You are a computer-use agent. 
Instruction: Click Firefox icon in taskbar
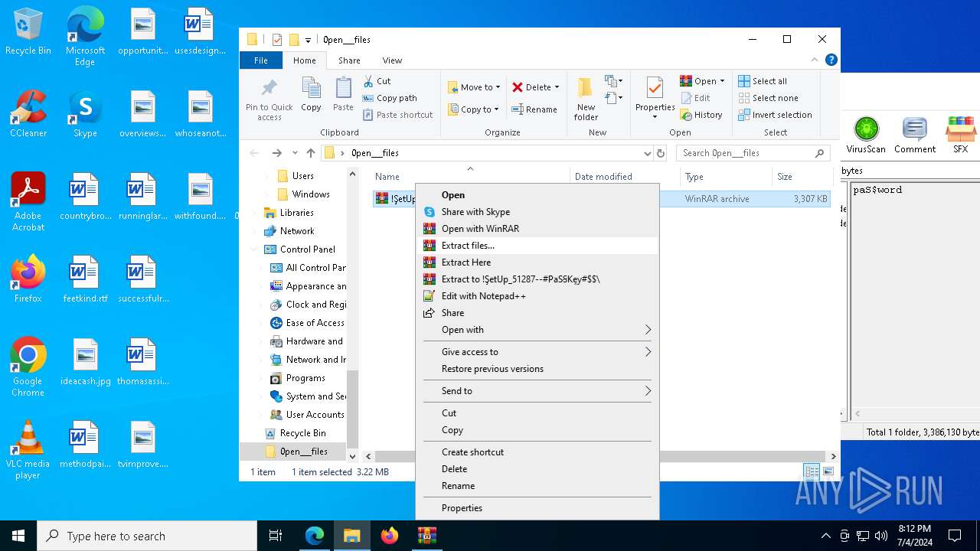coord(390,536)
